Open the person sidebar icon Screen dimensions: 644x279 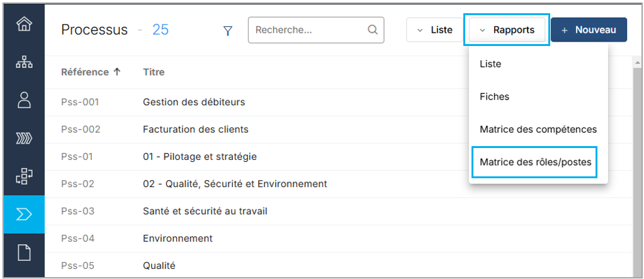[x=24, y=100]
